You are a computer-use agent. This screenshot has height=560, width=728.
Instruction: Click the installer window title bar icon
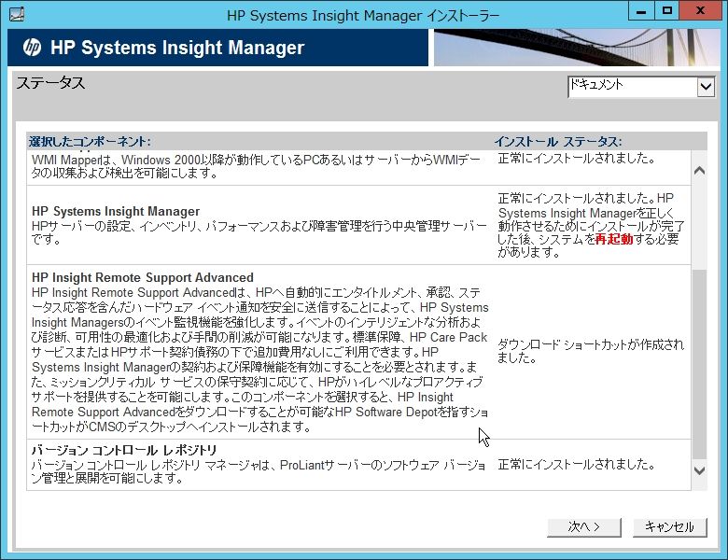coord(17,14)
